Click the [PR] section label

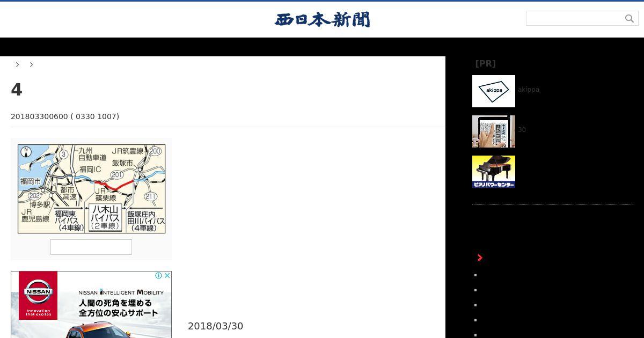485,63
